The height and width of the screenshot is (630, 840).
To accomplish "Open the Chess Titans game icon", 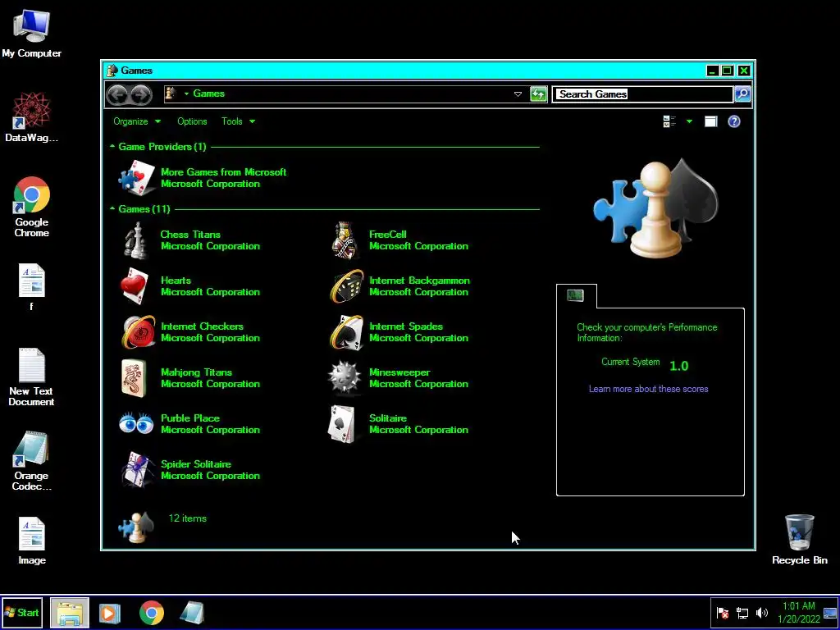I will (135, 240).
